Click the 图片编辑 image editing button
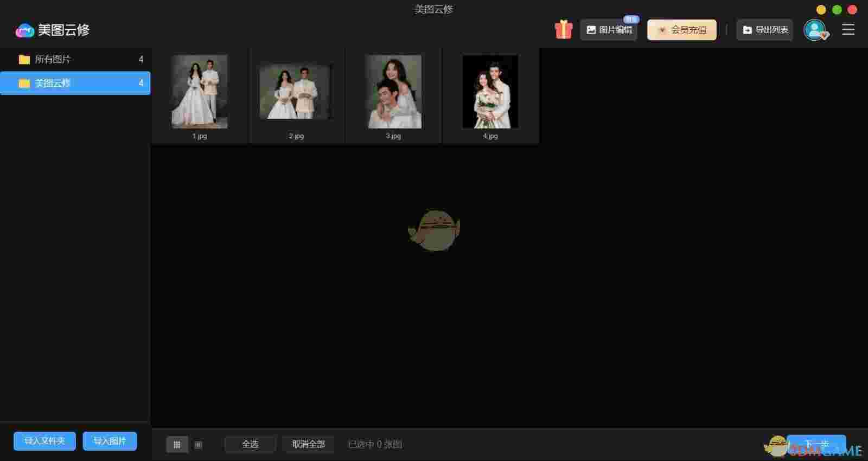Image resolution: width=868 pixels, height=461 pixels. 609,30
